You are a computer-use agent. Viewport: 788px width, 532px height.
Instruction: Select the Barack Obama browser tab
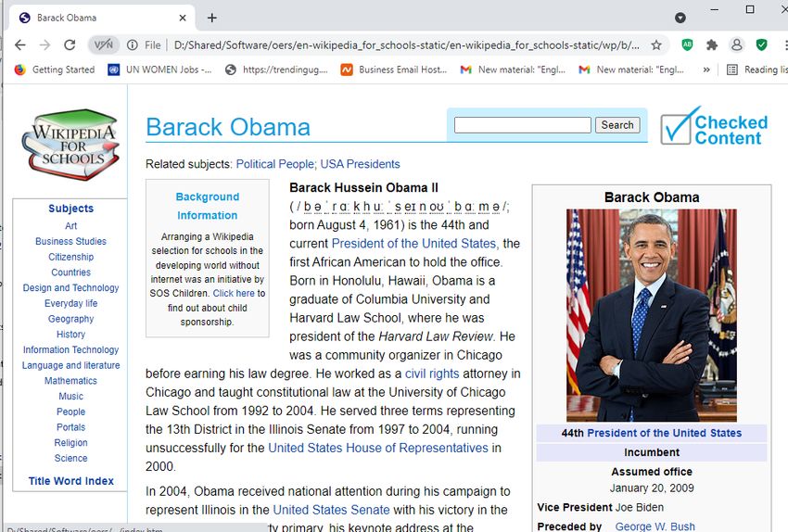coord(102,19)
